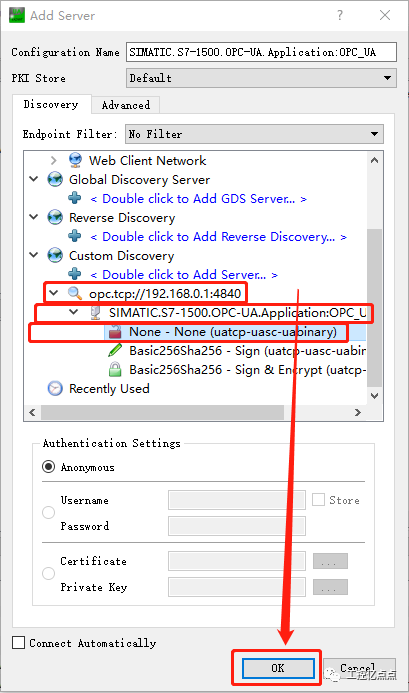Select the Basic256Sha256 - Sign & Encrypt endpoint
The height and width of the screenshot is (693, 409).
[x=248, y=370]
